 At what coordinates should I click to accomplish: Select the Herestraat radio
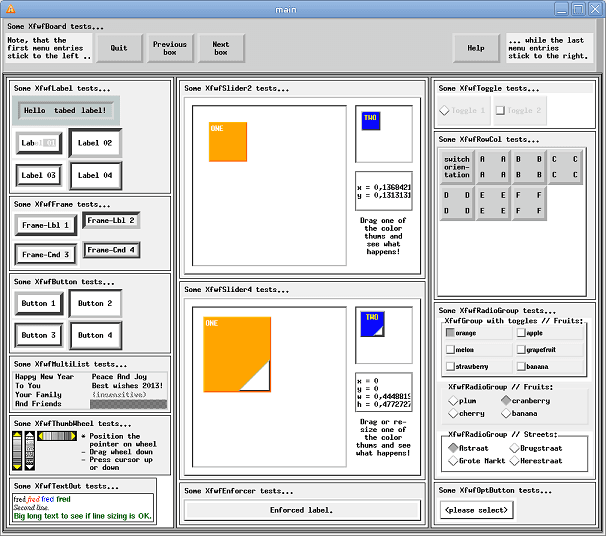click(x=514, y=461)
